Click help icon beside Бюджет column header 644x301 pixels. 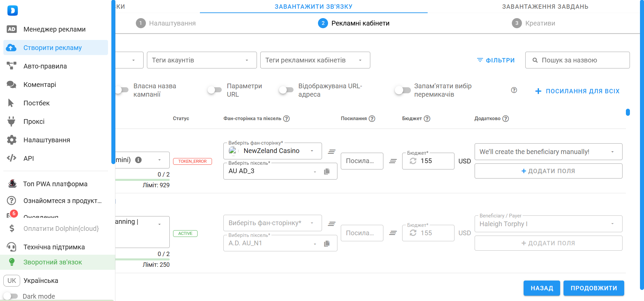click(427, 118)
